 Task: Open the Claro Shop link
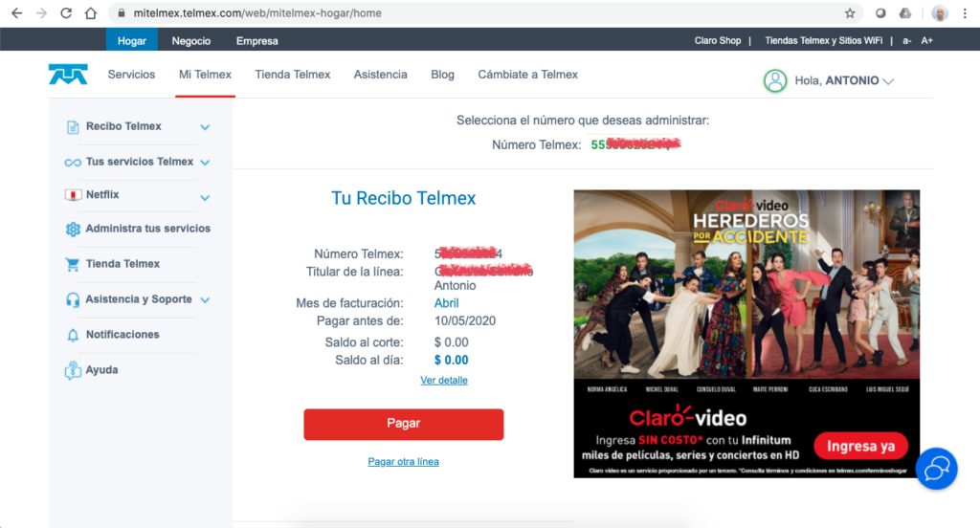click(718, 40)
